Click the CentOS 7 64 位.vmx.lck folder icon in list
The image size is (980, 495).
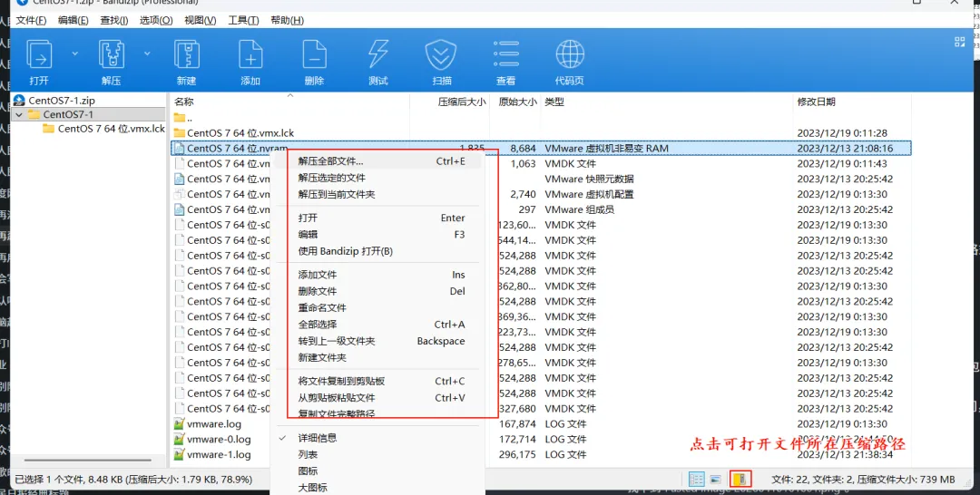[180, 133]
